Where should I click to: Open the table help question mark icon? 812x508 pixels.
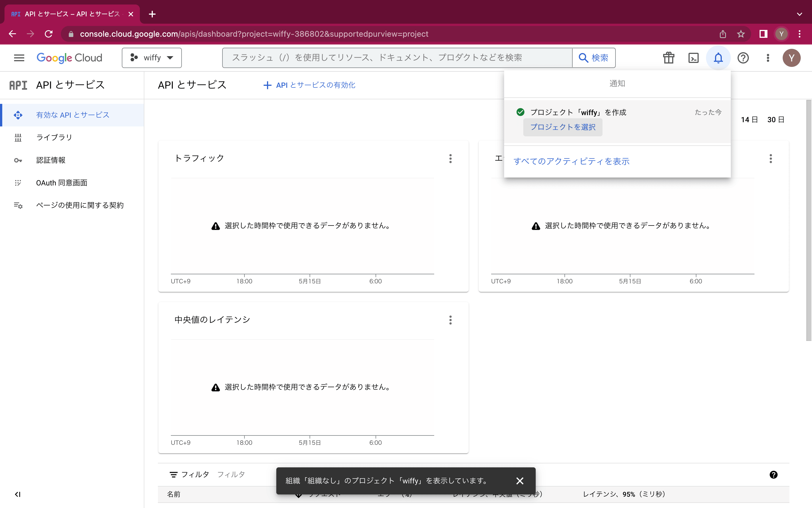point(773,474)
